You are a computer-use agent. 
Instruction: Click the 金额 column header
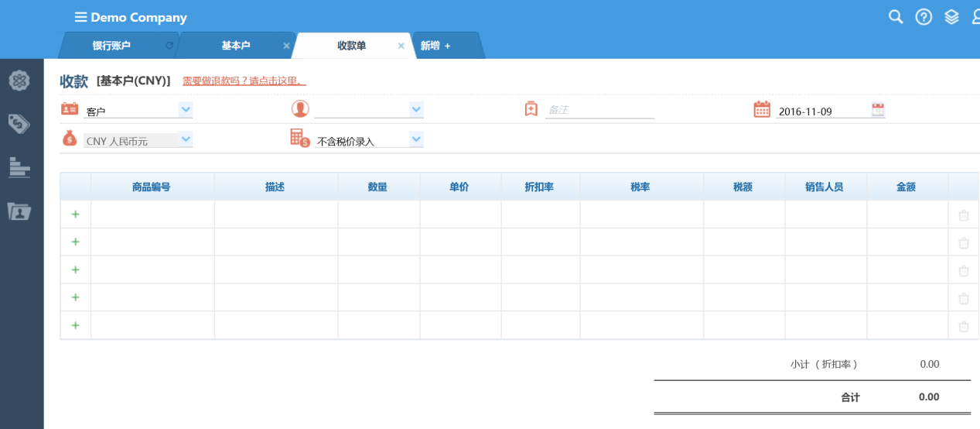pyautogui.click(x=907, y=187)
